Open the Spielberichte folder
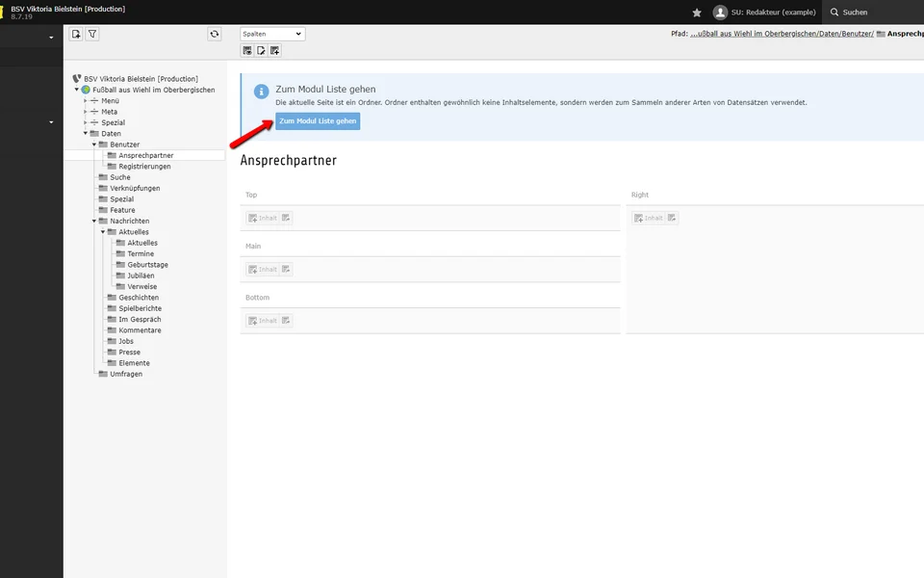 140,308
